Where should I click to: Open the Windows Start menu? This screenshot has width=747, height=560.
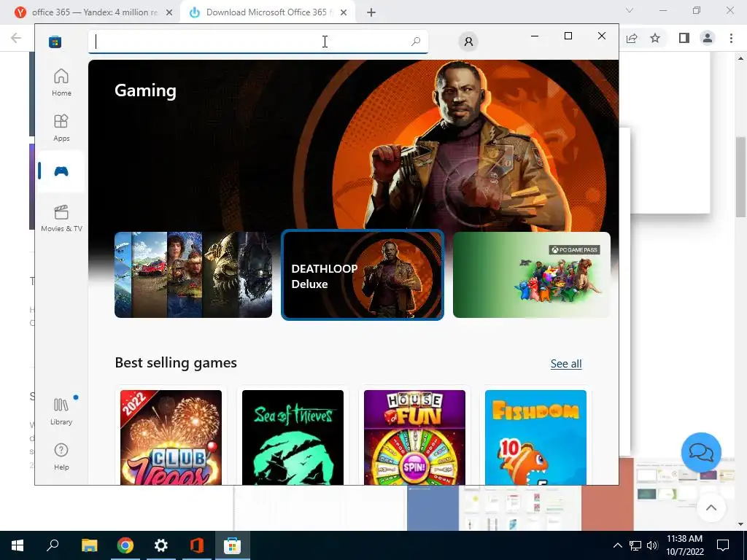pos(18,545)
